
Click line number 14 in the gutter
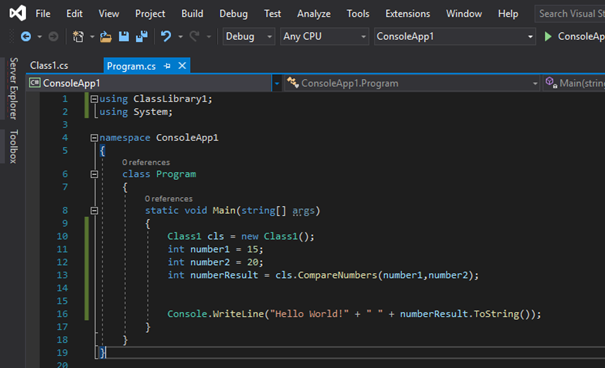coord(62,288)
